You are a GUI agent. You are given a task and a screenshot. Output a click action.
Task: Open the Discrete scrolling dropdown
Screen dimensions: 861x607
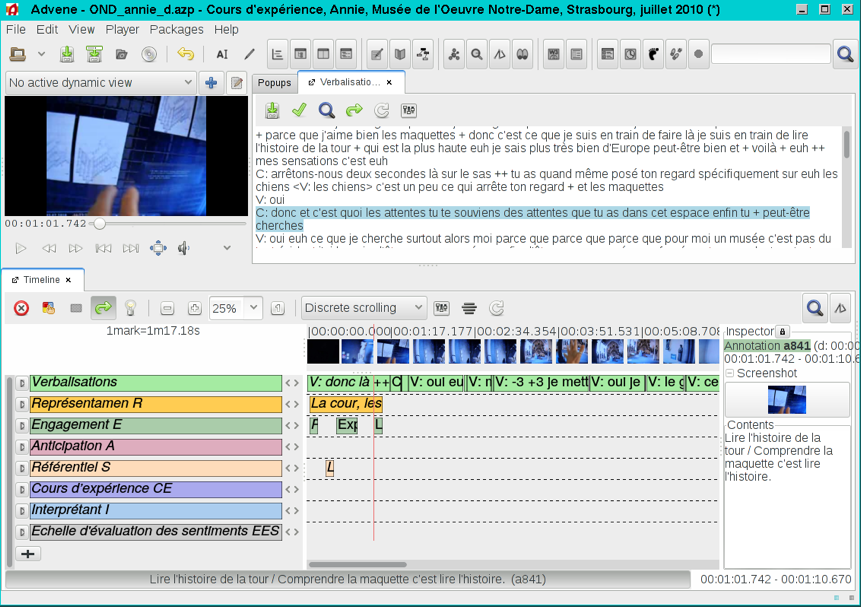coord(364,308)
